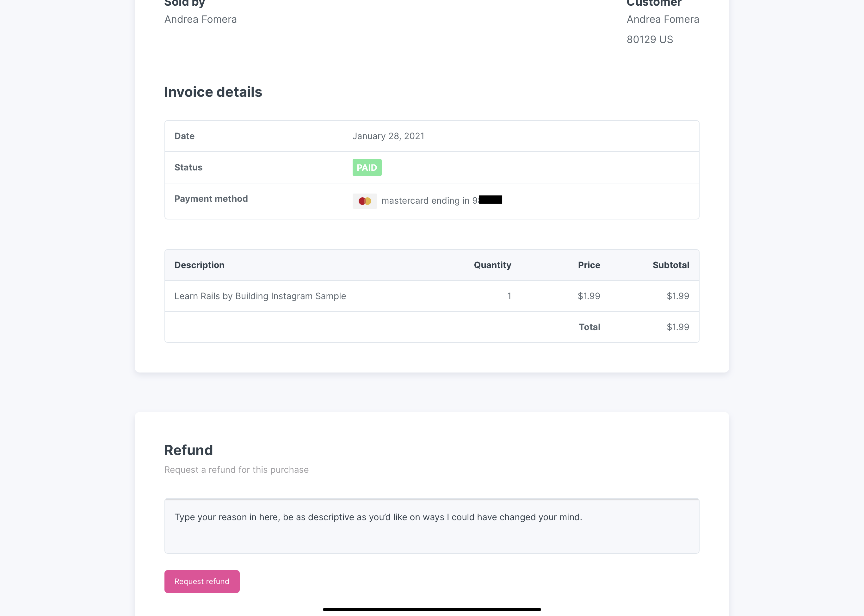864x616 pixels.
Task: Click the Refund section heading
Action: pos(188,450)
